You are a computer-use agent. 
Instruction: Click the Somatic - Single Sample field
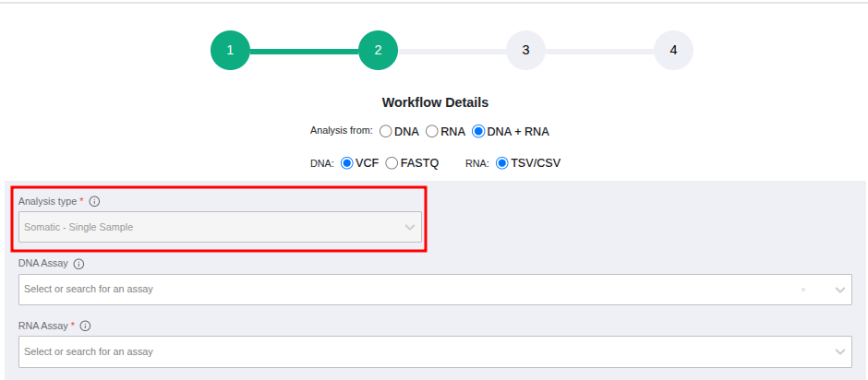(203, 227)
